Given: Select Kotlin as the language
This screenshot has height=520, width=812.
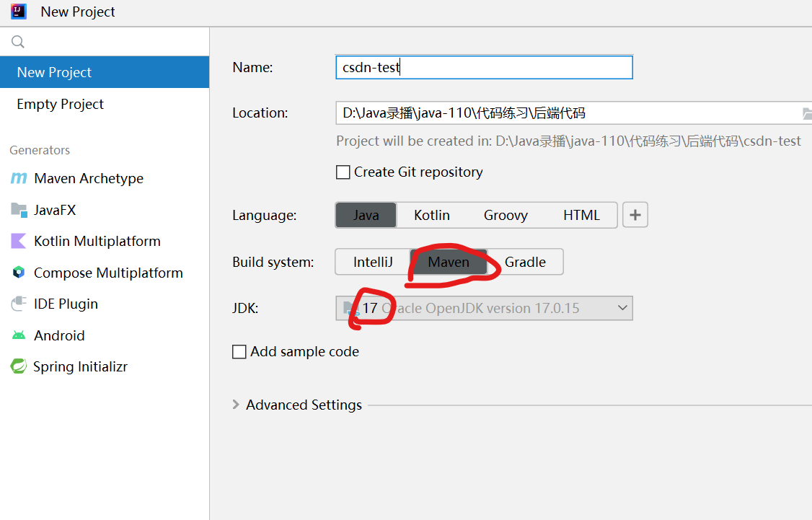Looking at the screenshot, I should 432,215.
